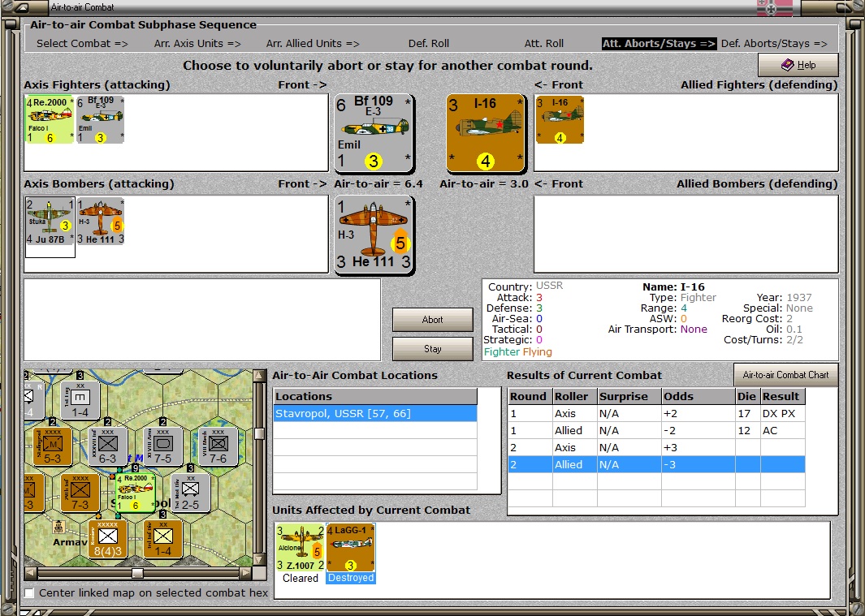Click the map horizontal scrollbar left arrow

30,573
